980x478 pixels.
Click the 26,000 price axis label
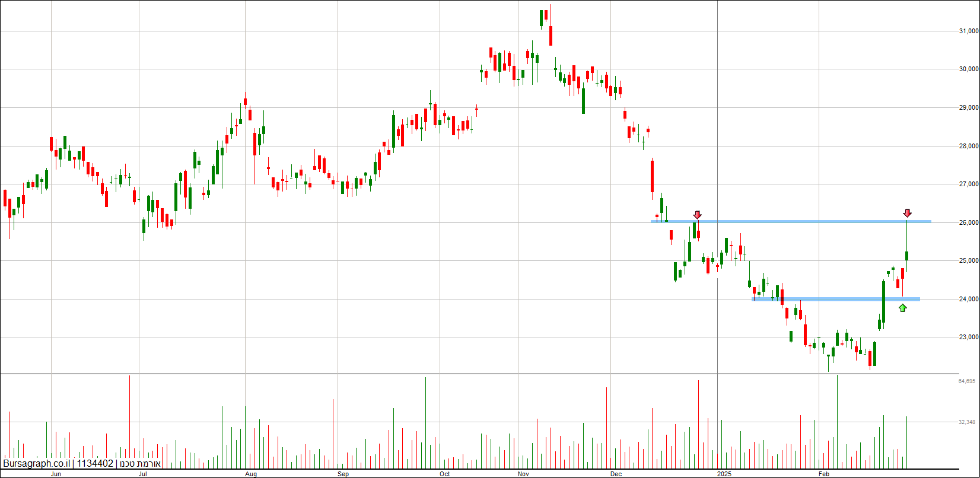(969, 223)
